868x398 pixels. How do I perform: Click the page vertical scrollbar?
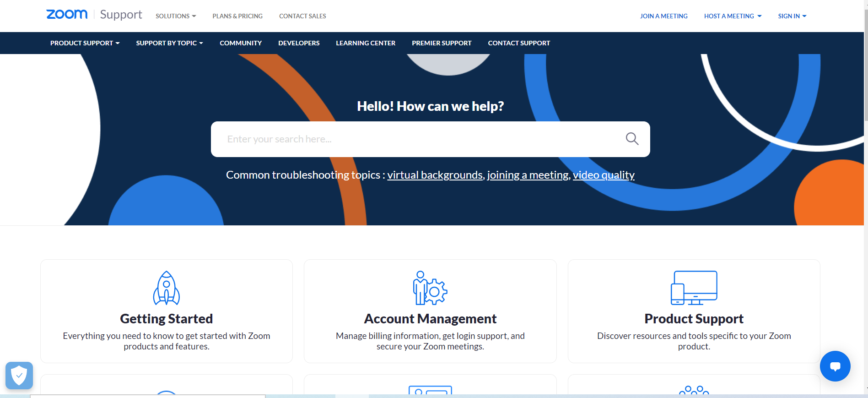click(866, 197)
